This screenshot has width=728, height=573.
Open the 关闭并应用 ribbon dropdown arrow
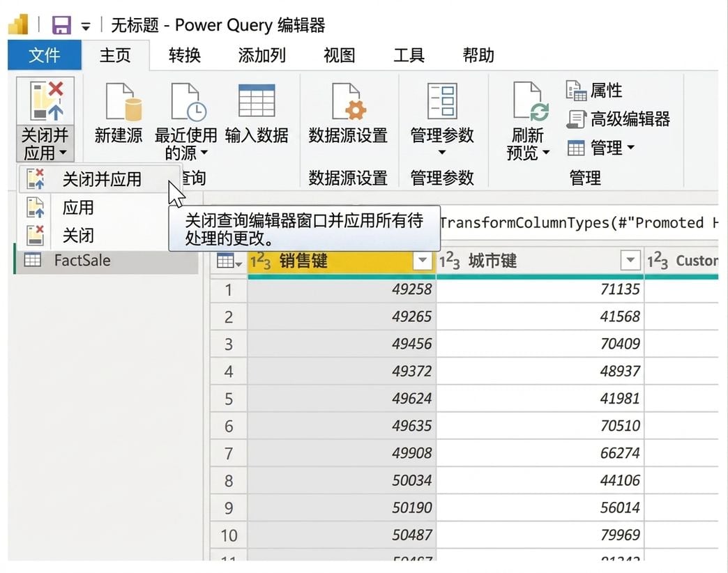click(x=63, y=153)
